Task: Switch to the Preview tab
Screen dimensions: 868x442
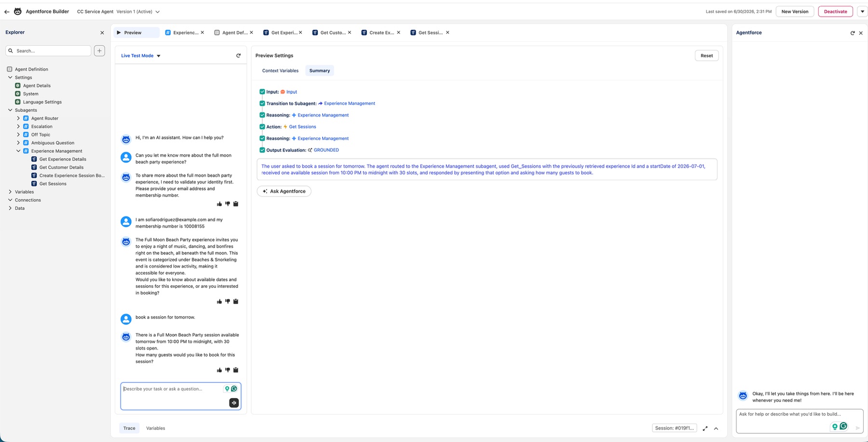Action: pyautogui.click(x=137, y=33)
